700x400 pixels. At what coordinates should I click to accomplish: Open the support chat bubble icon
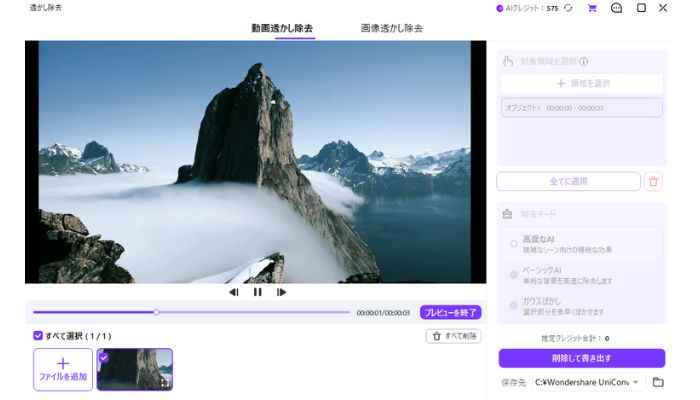617,8
